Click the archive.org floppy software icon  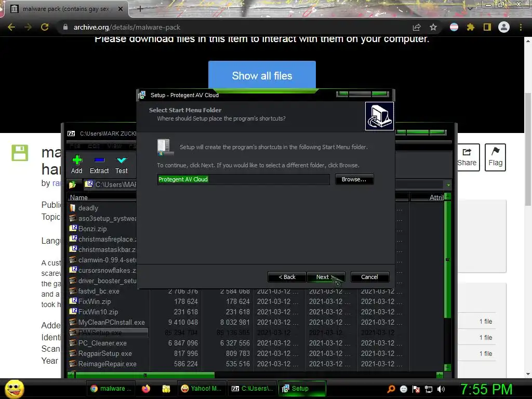click(20, 153)
